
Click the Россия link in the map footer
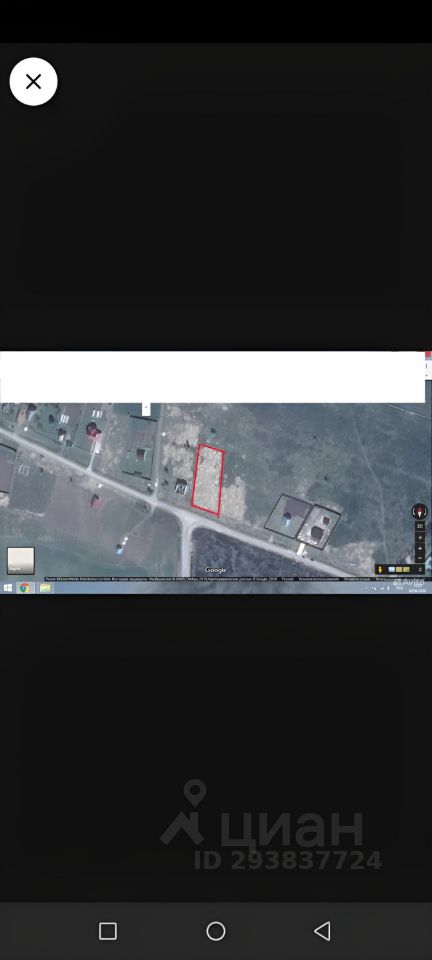coord(287,578)
